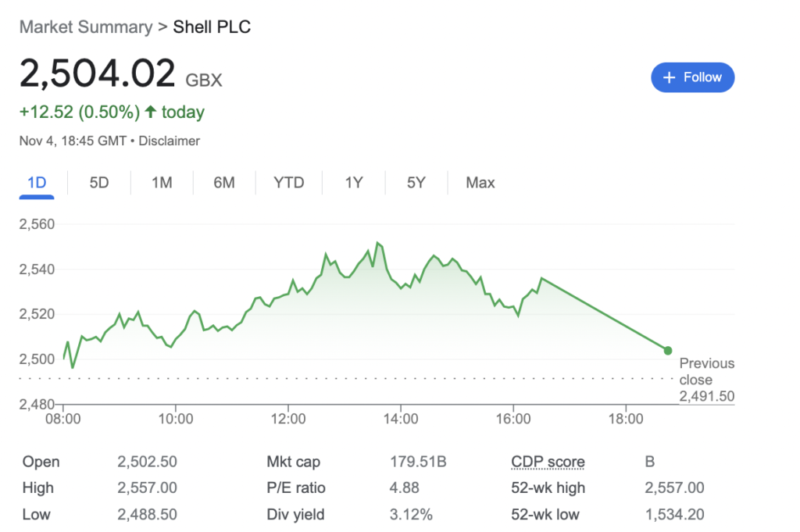Show the 1M price chart

pos(162,183)
